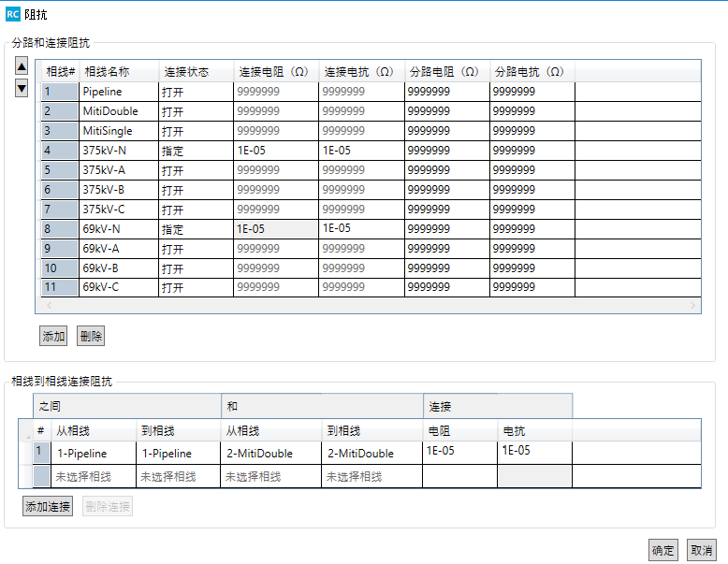Click the RC app icon in title bar

12,14
